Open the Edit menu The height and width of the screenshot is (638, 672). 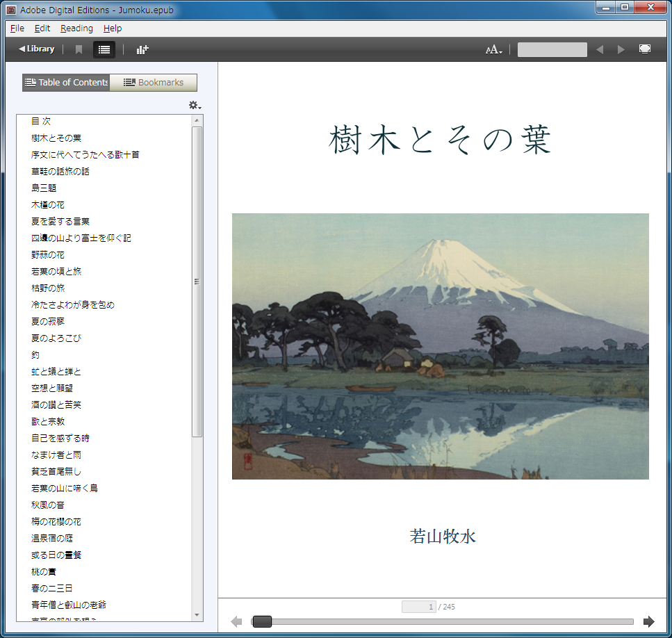[42, 28]
